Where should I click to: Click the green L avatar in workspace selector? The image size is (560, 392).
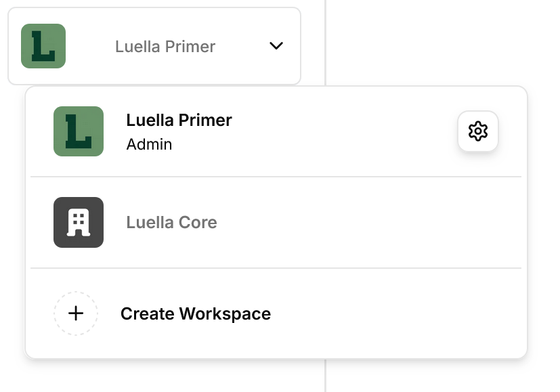click(43, 46)
